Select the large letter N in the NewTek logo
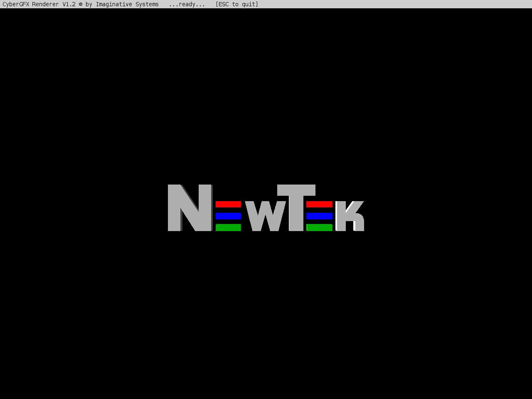The width and height of the screenshot is (532, 399). coord(189,208)
